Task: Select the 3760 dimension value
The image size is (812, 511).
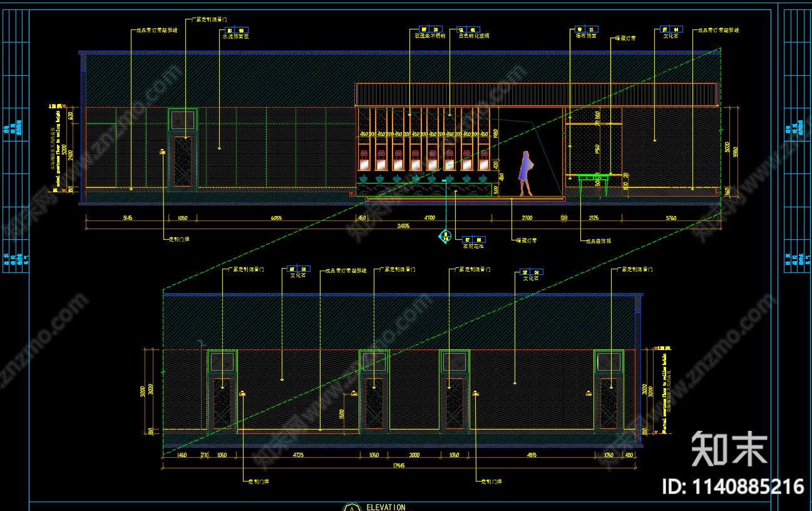Action: (671, 218)
